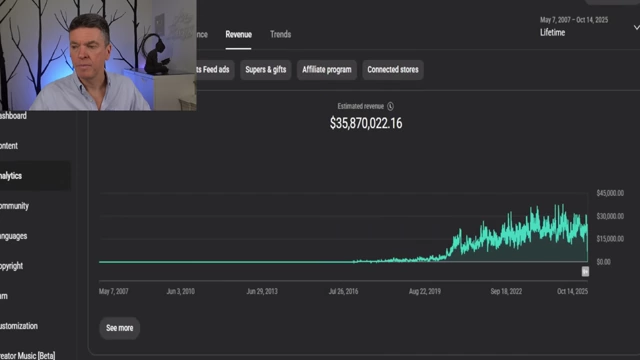640x360 pixels.
Task: Switch to the Trends tab
Action: (x=280, y=35)
